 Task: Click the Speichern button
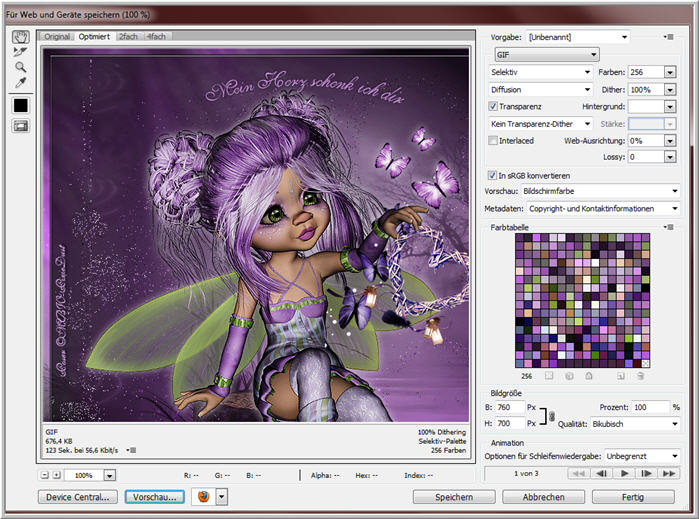point(454,497)
